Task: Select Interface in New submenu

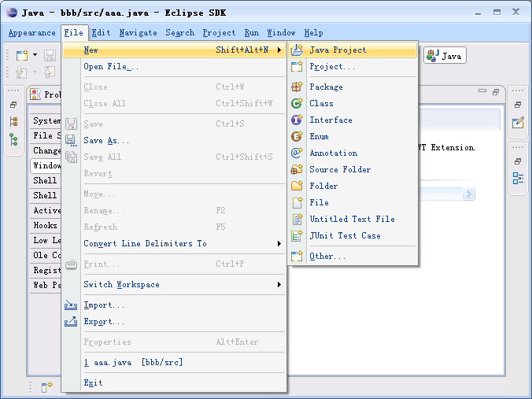Action: [353, 120]
